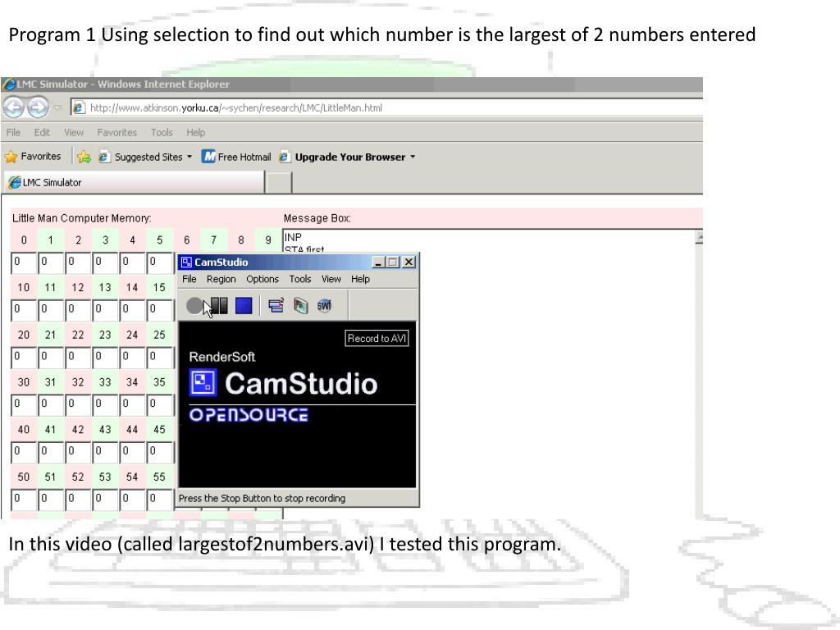Click memory cell 5 input

click(x=159, y=262)
